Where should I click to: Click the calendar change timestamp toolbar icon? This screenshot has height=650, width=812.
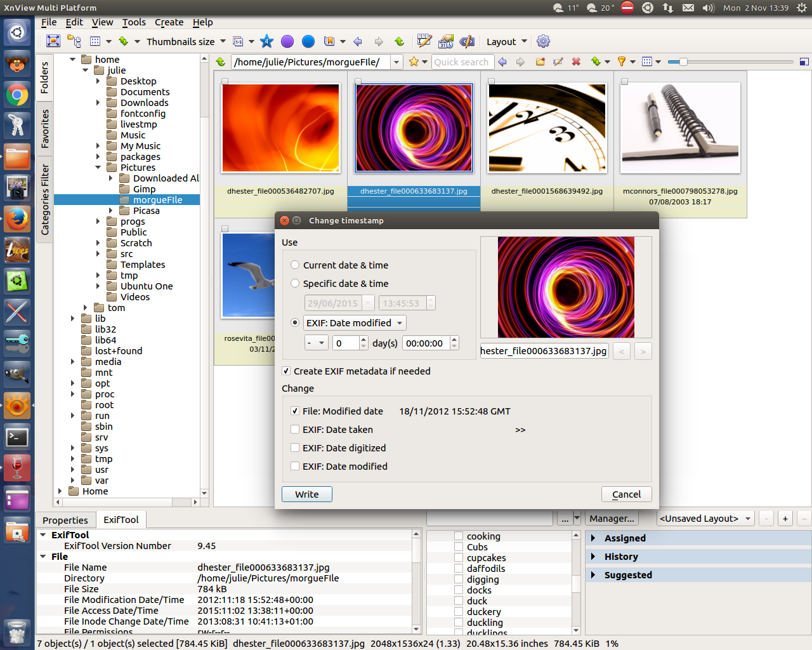pos(446,41)
